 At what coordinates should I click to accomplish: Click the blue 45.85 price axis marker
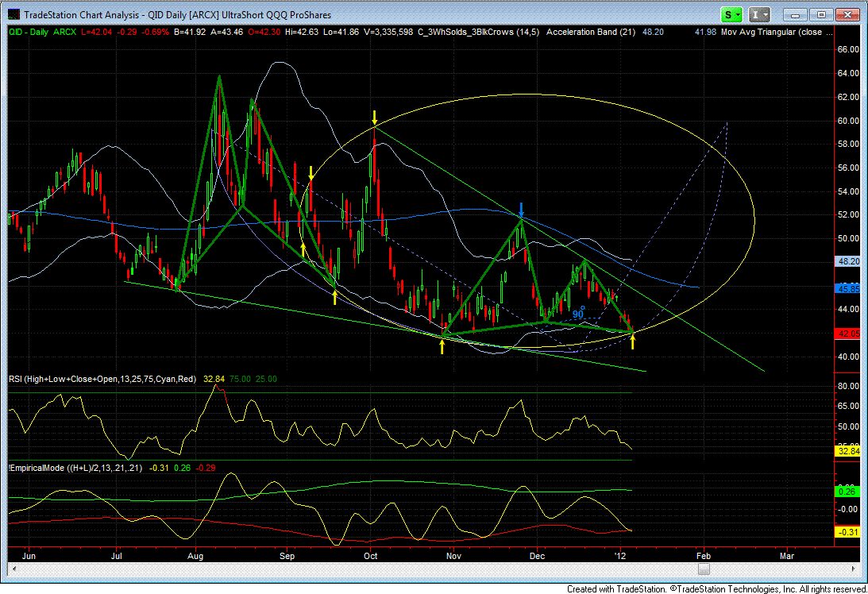(848, 288)
